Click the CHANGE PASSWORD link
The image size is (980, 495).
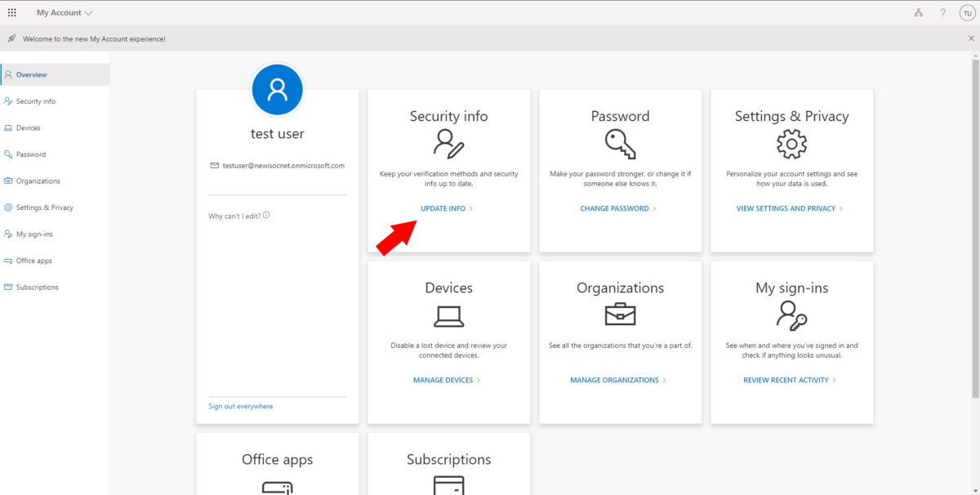click(x=615, y=208)
